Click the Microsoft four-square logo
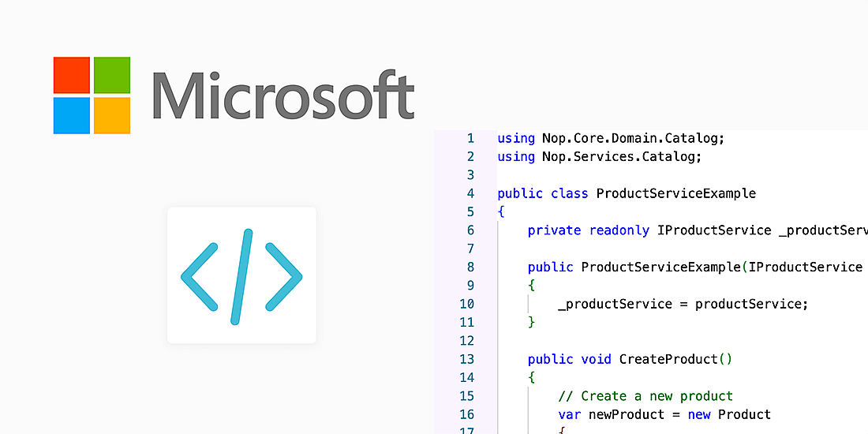868x434 pixels. pyautogui.click(x=92, y=95)
